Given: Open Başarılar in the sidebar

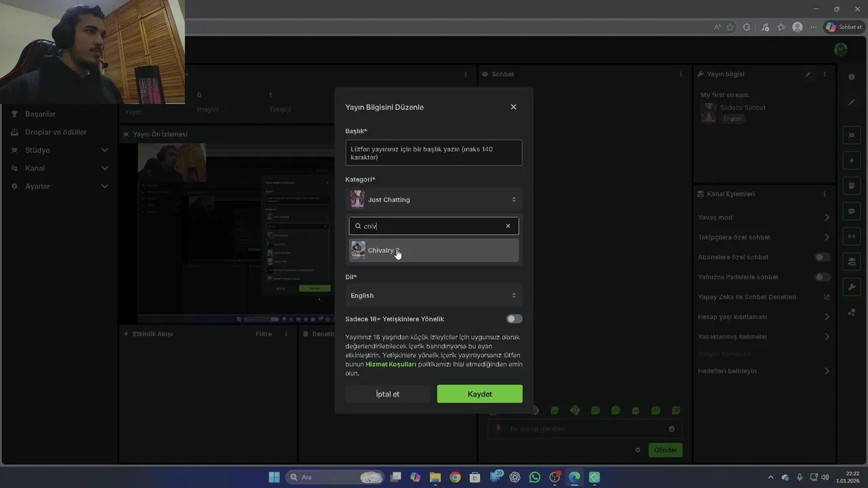Looking at the screenshot, I should point(41,114).
